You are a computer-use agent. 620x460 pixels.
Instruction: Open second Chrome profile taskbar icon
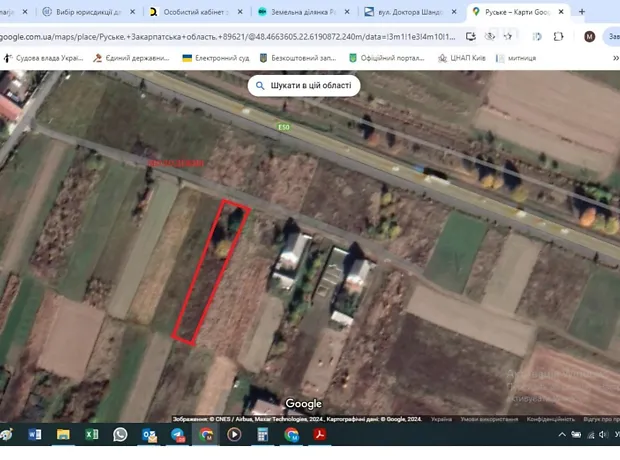[291, 435]
